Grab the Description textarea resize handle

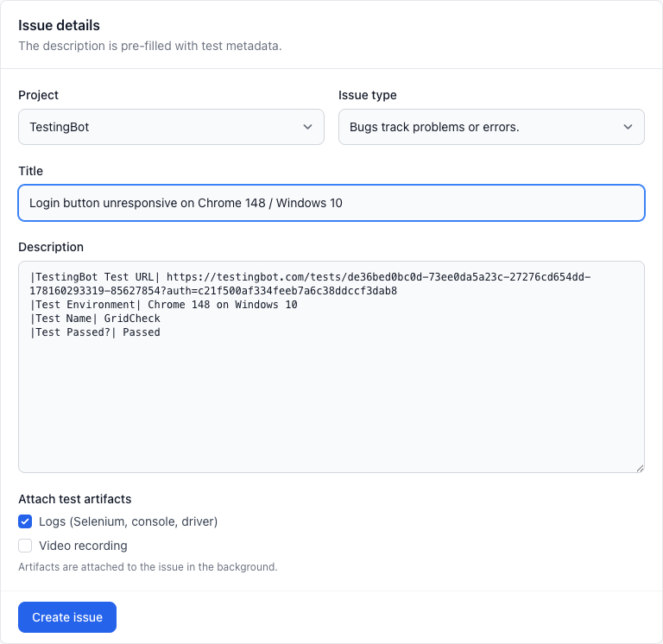click(640, 468)
